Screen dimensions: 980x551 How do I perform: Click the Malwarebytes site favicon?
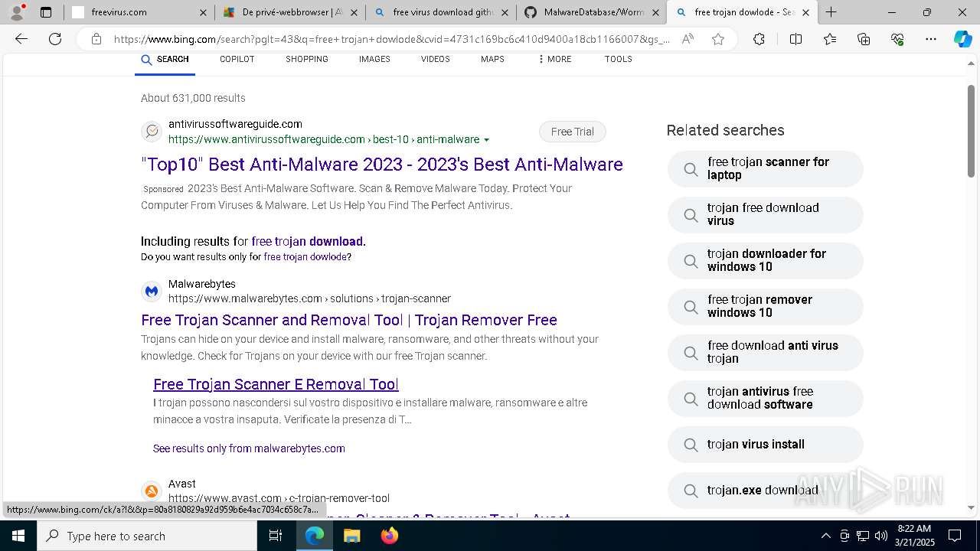(x=152, y=291)
